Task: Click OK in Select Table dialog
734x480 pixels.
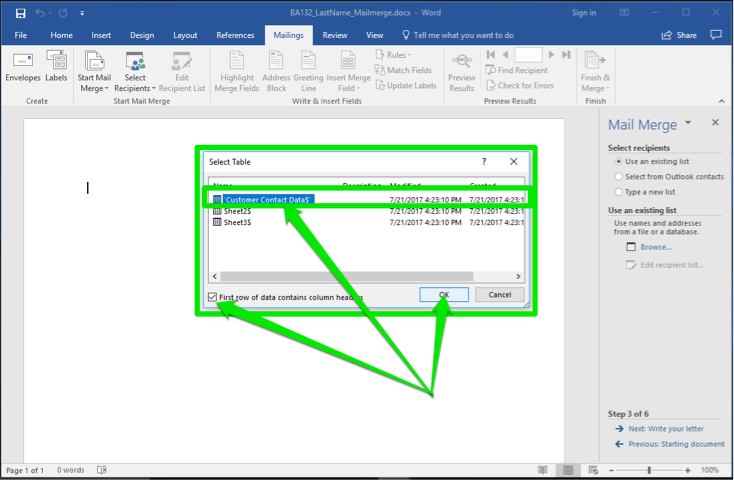Action: pos(444,295)
